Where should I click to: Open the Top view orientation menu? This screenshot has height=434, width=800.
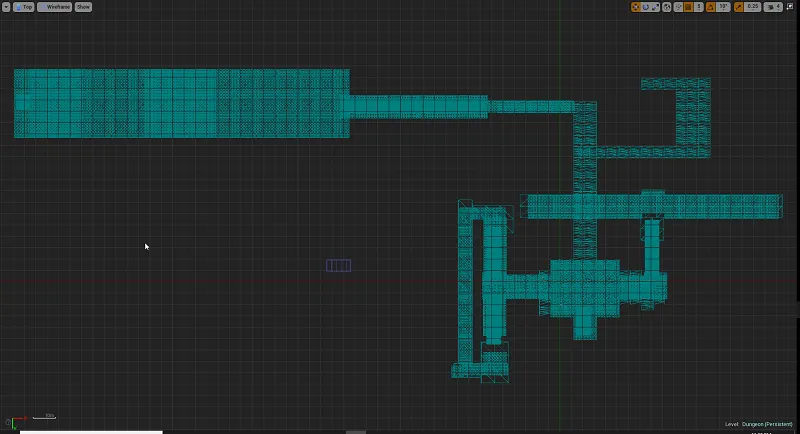pos(23,7)
